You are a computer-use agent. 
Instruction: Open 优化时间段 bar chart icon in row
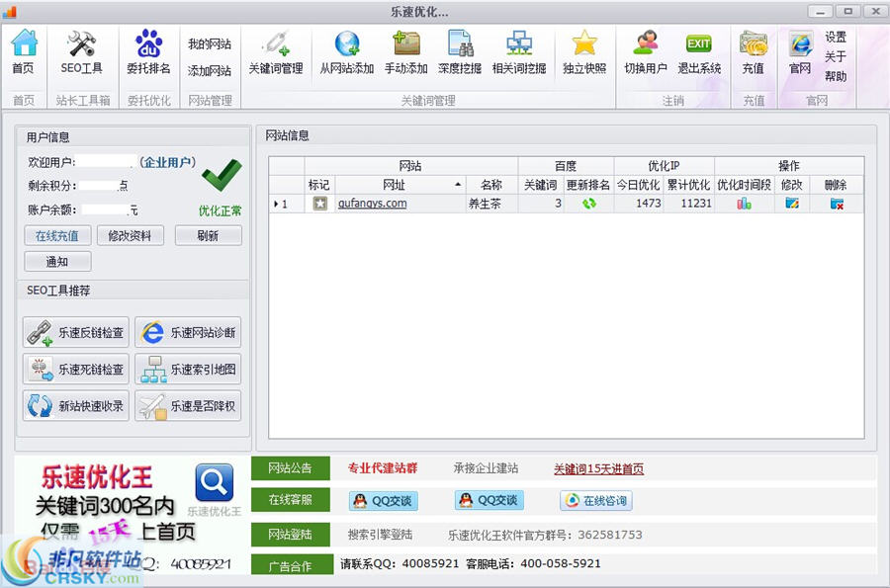[x=744, y=203]
